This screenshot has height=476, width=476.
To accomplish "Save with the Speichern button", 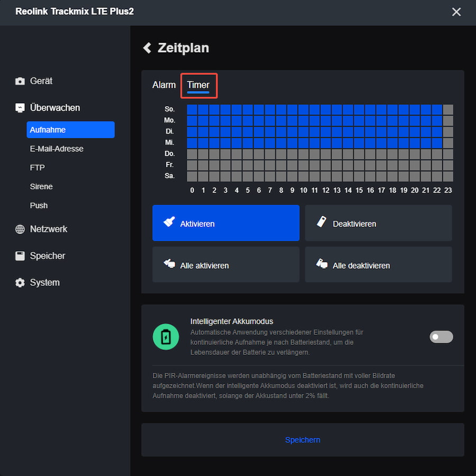I will click(303, 440).
